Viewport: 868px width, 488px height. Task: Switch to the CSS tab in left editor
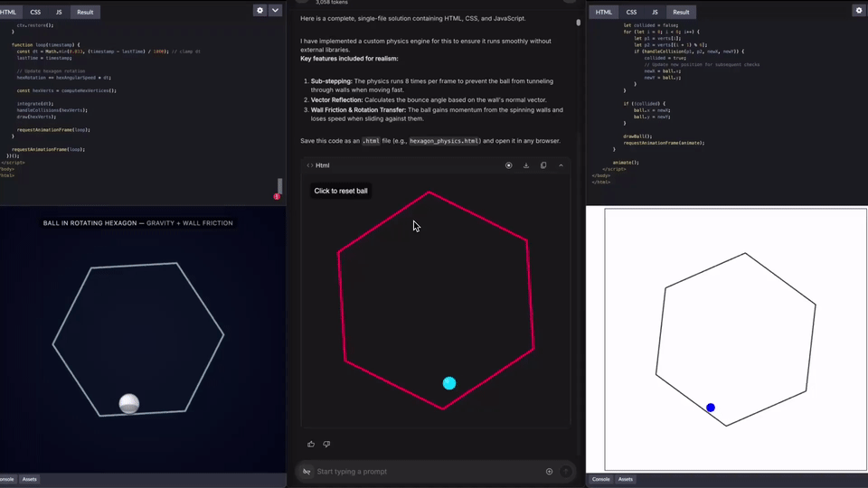(x=35, y=13)
